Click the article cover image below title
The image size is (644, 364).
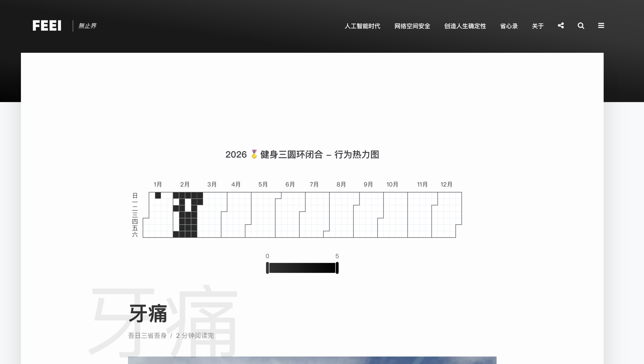(312, 360)
